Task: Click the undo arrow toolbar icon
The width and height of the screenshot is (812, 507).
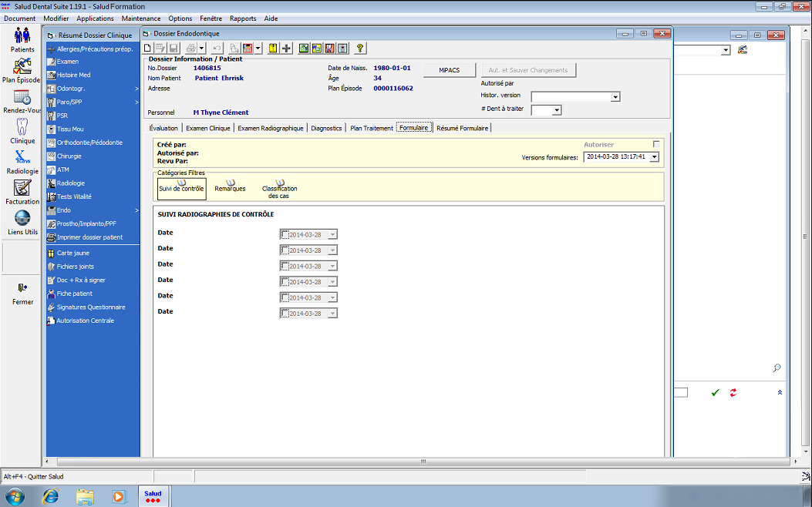Action: tap(217, 48)
